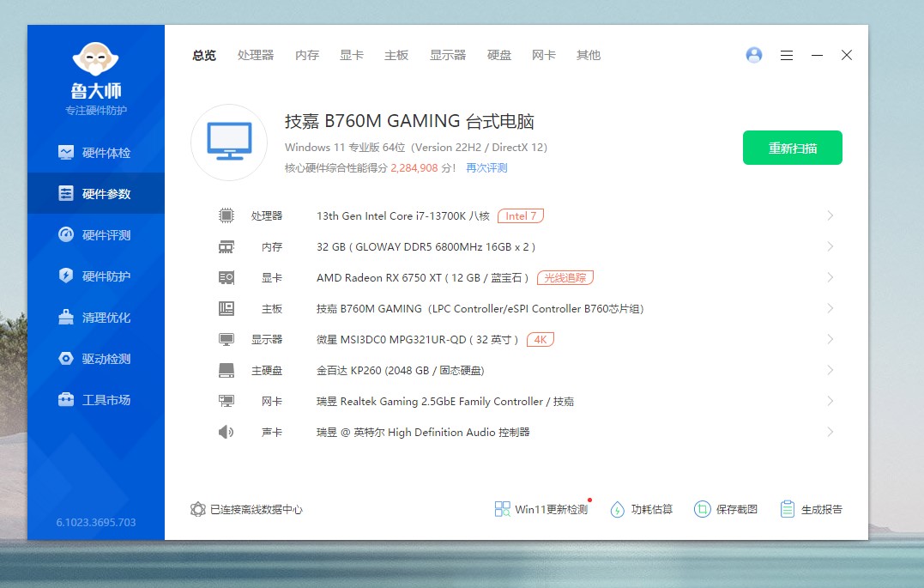The width and height of the screenshot is (924, 588).
Task: Switch to the 内存 tab
Action: [307, 55]
